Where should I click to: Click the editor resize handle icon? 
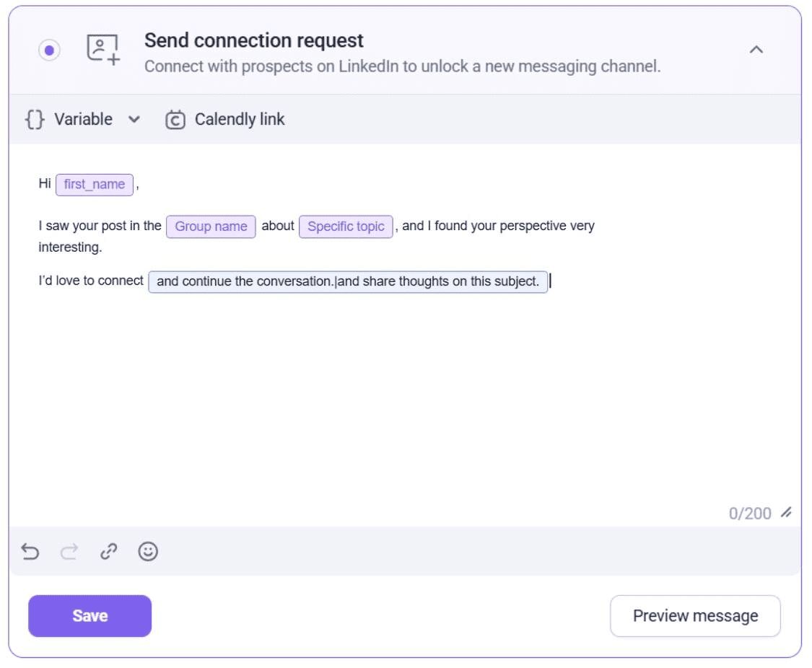click(x=786, y=513)
